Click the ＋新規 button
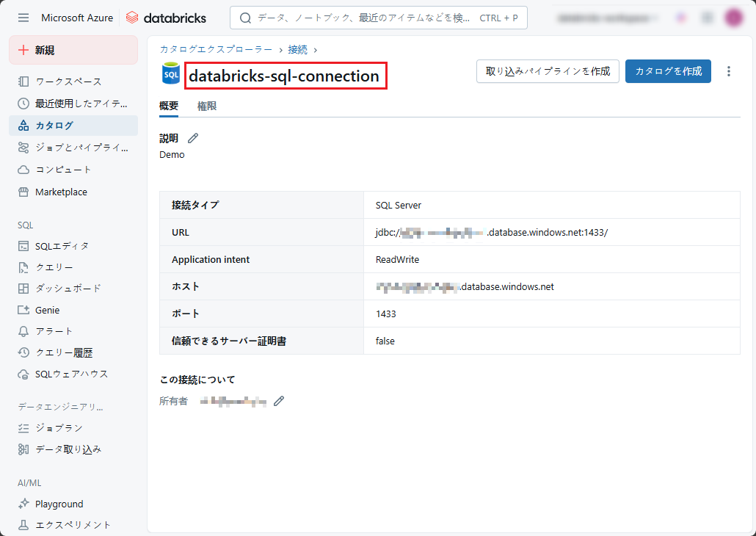The height and width of the screenshot is (536, 756). coord(73,50)
